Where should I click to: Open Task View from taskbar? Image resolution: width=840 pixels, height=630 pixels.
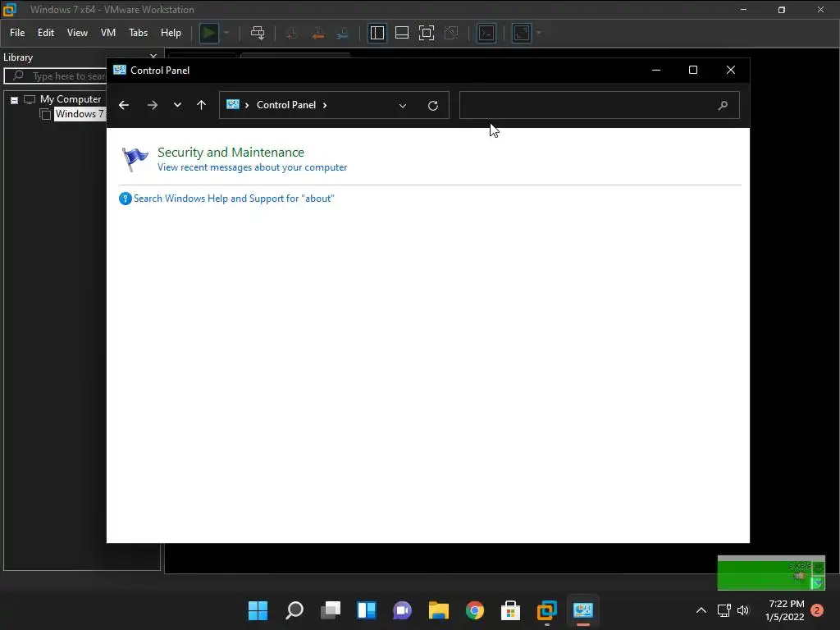(330, 610)
